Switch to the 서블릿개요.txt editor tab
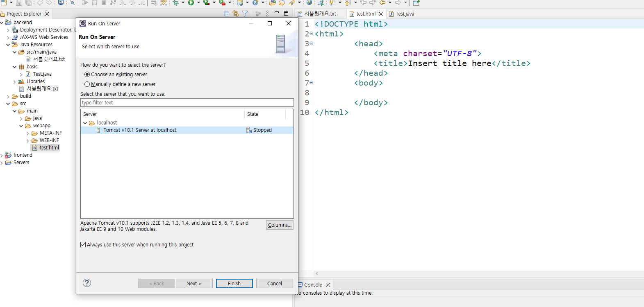 320,14
